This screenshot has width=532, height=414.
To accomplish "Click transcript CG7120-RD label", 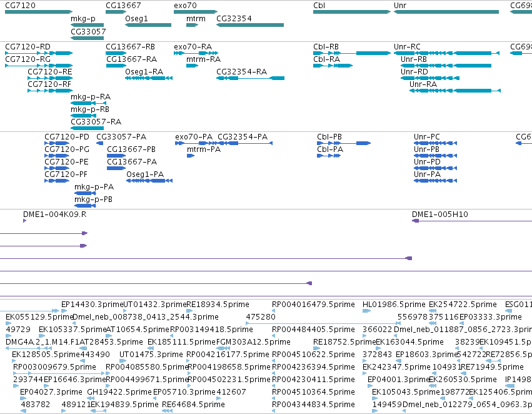I will coord(28,47).
